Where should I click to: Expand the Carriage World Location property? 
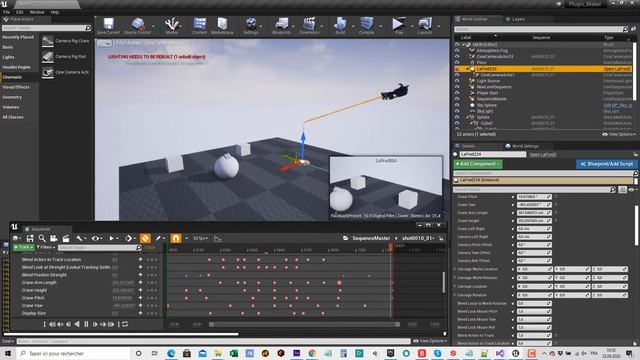click(x=455, y=269)
